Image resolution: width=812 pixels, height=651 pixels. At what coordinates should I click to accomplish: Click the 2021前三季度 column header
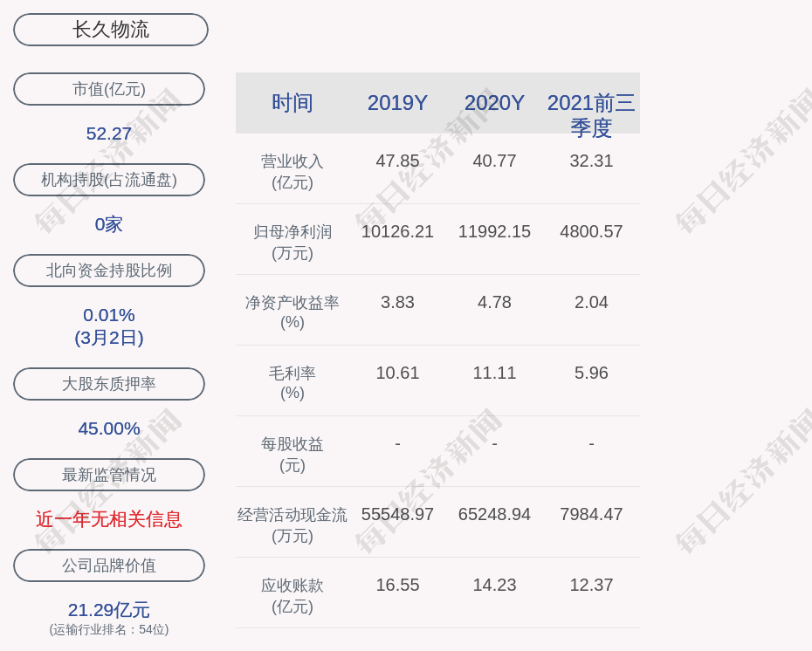click(591, 115)
